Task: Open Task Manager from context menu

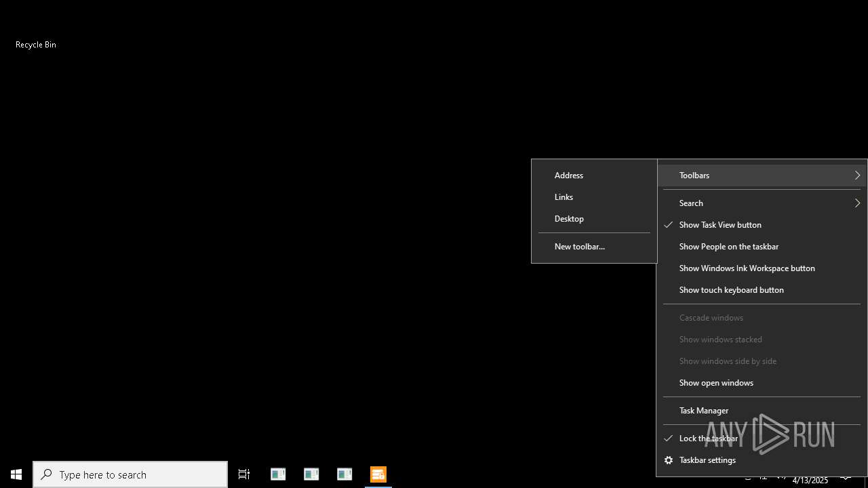Action: coord(762,411)
